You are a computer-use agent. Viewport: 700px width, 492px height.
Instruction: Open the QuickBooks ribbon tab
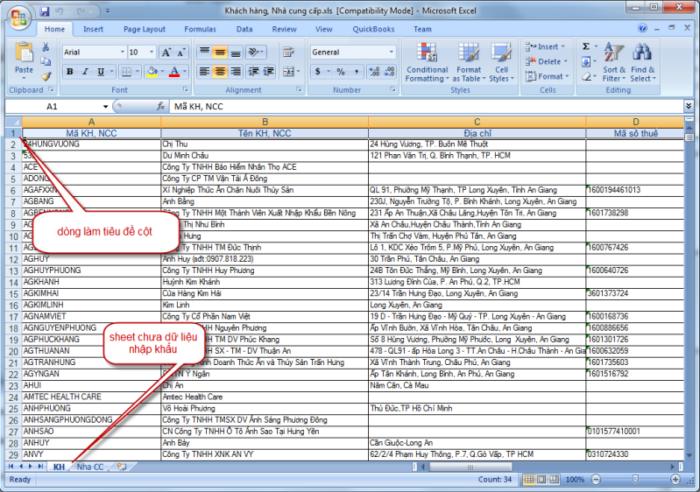pyautogui.click(x=373, y=29)
